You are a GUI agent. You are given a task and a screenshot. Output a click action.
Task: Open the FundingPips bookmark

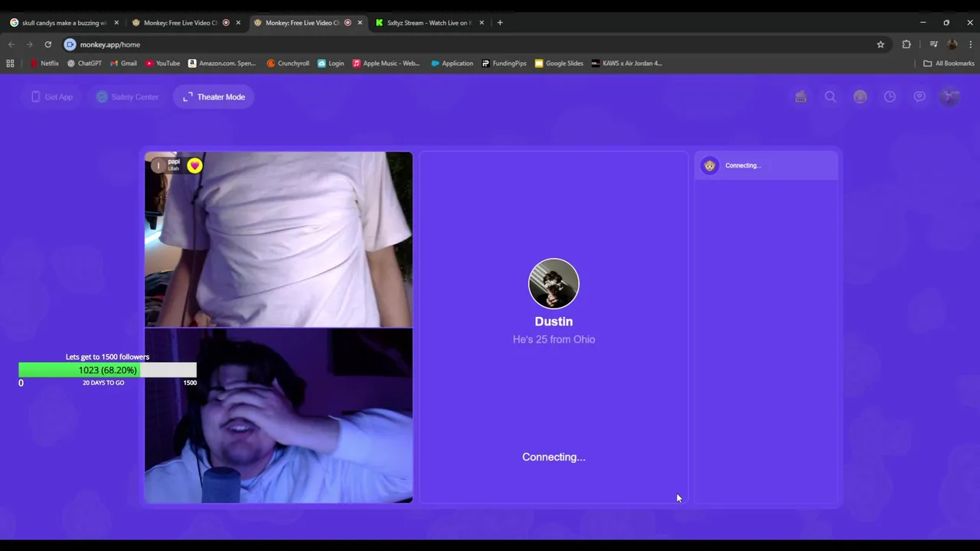pyautogui.click(x=504, y=64)
